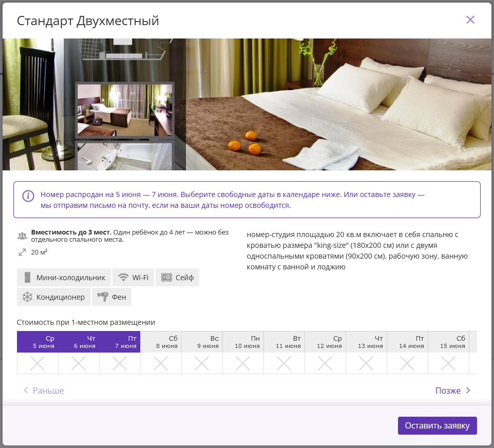This screenshot has width=494, height=448.
Task: Select the Вт 11 июня date header
Action: point(284,342)
